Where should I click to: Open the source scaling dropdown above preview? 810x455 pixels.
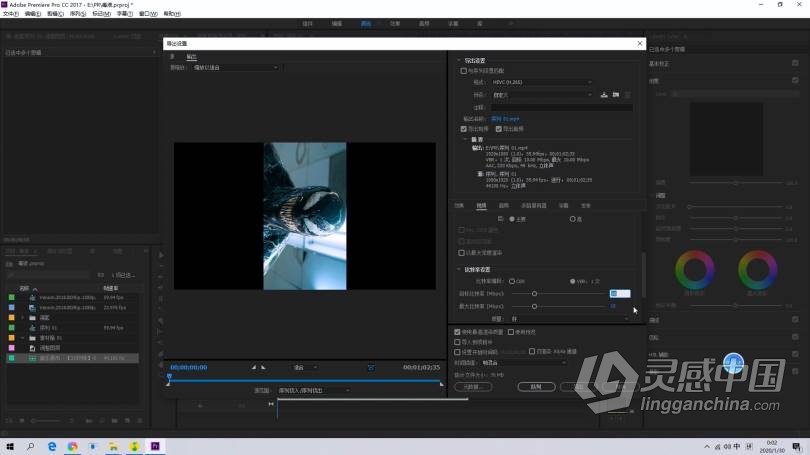coord(236,68)
